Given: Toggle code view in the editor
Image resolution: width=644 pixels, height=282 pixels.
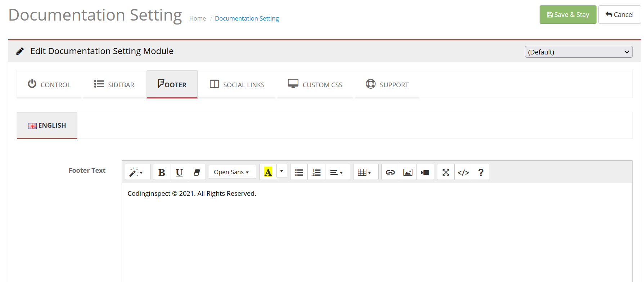Looking at the screenshot, I should pos(463,172).
